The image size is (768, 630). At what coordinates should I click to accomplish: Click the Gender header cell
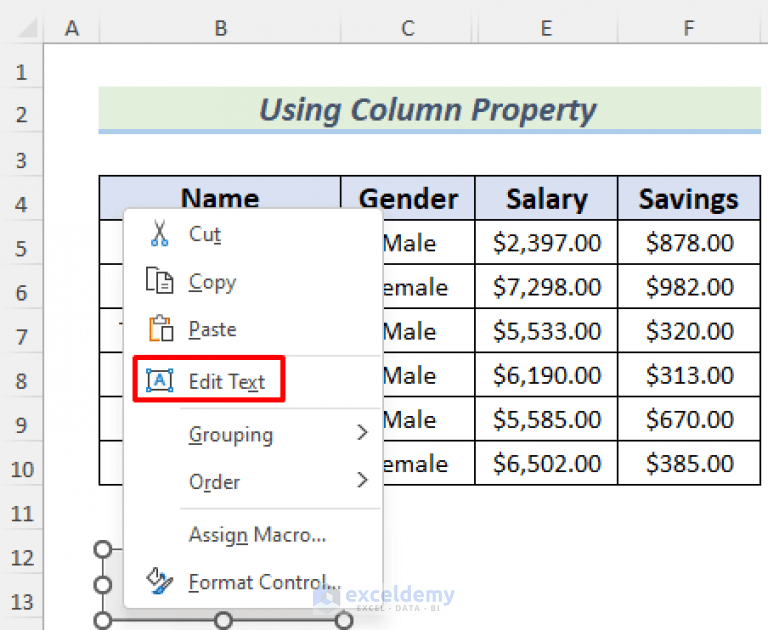(x=408, y=198)
